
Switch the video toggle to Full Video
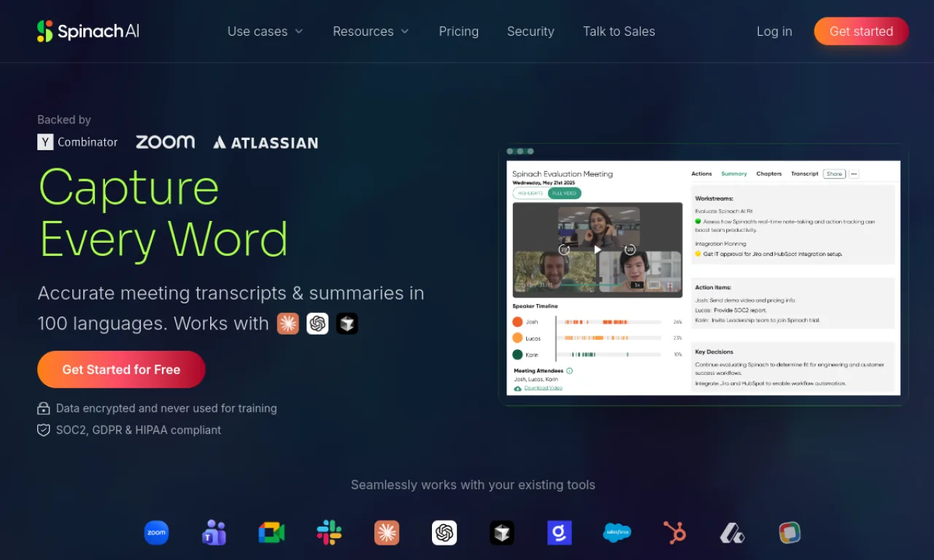coord(565,193)
